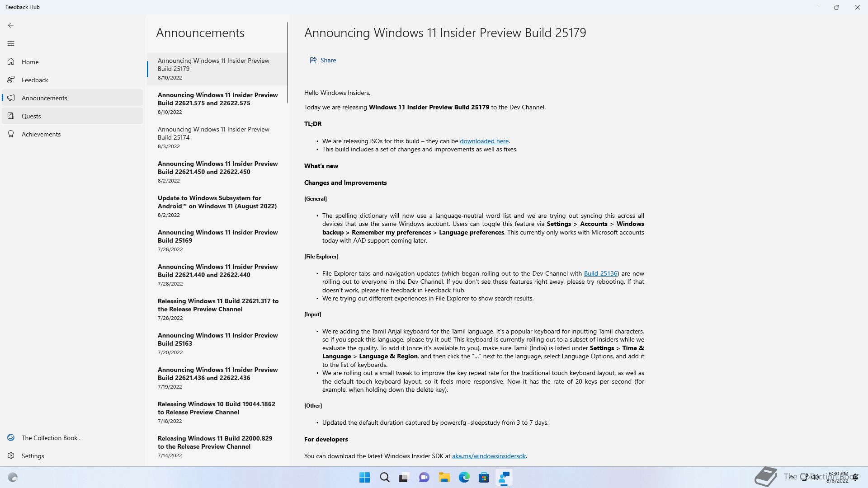Follow the 'downloaded here' ISO link
868x488 pixels.
click(x=484, y=141)
